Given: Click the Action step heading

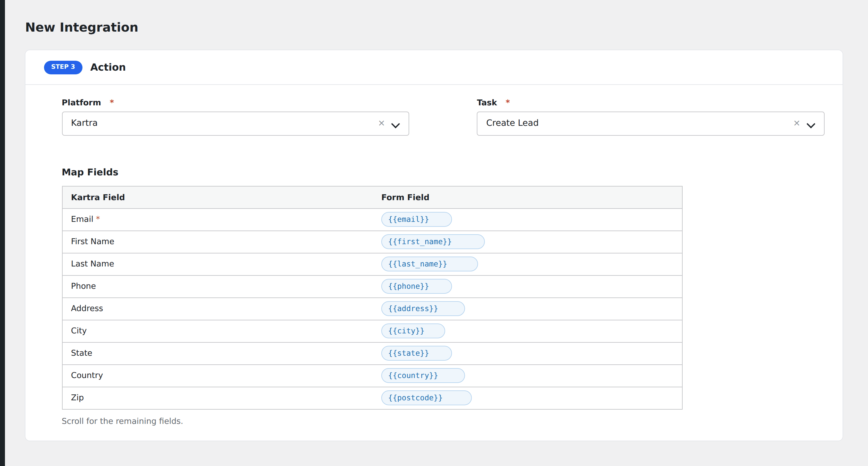Looking at the screenshot, I should (108, 67).
